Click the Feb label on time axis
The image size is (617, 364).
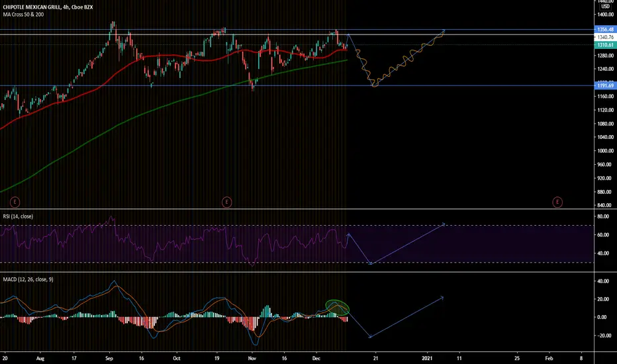tap(549, 358)
